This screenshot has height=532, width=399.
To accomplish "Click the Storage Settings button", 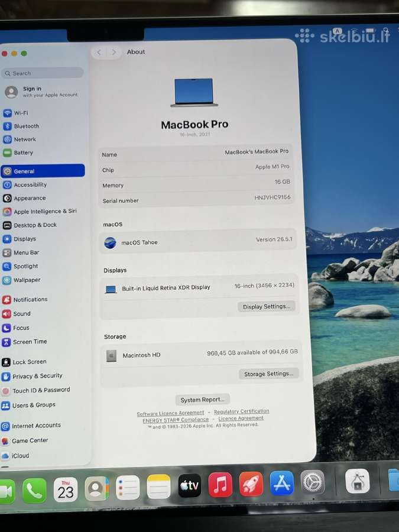I will coord(268,374).
